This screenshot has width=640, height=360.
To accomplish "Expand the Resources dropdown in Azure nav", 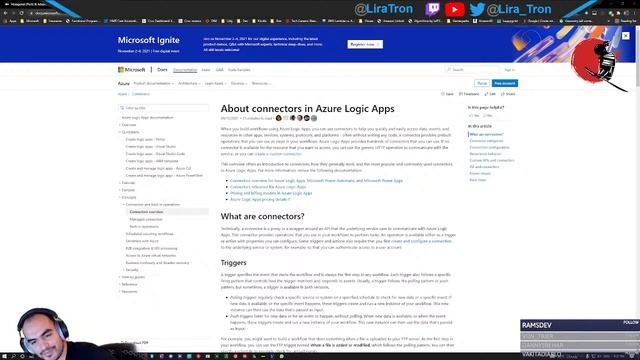I will [261, 83].
